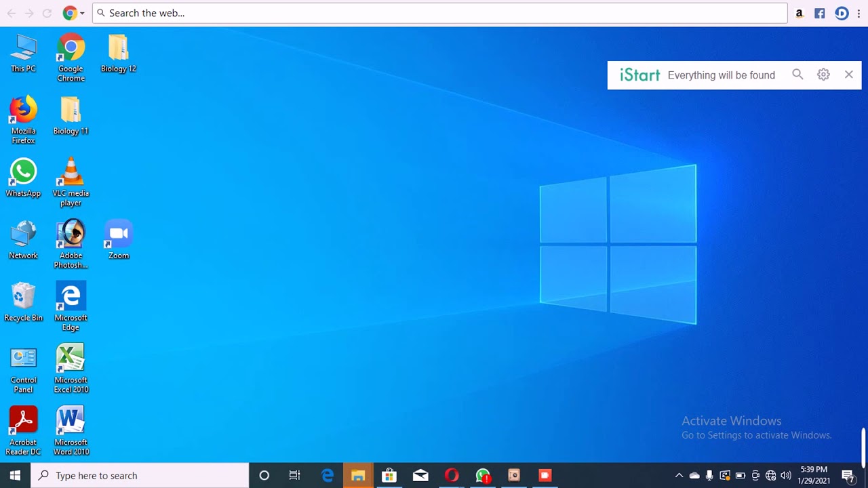Select the Google Chrome desktop shortcut
This screenshot has height=488, width=868.
[71, 58]
